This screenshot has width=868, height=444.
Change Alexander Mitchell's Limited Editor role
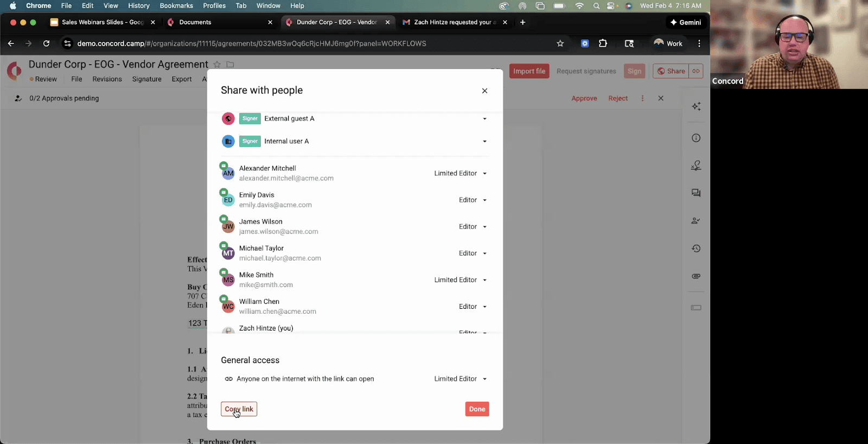[x=461, y=173]
